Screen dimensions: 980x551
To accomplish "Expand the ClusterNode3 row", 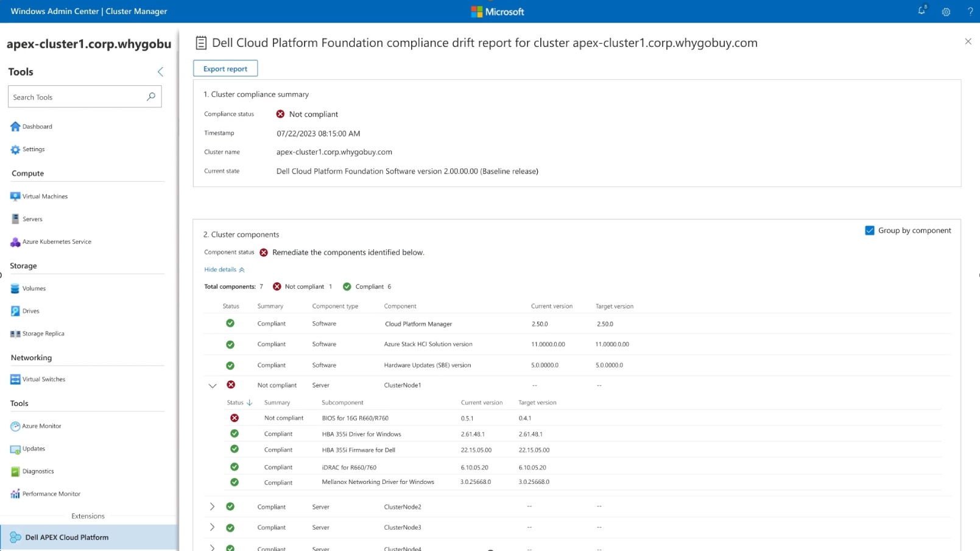I will click(x=213, y=527).
